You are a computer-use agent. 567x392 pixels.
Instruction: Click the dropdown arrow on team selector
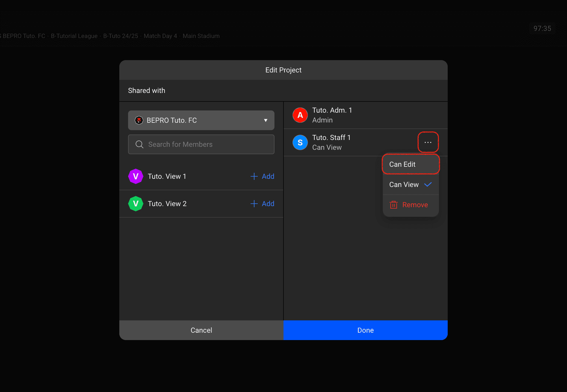tap(265, 120)
